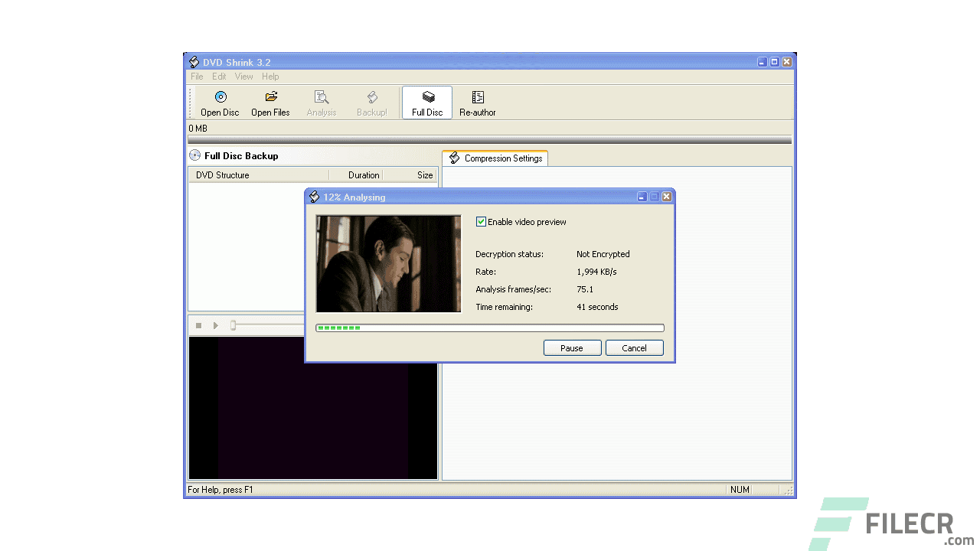This screenshot has height=551, width=980.
Task: Activate Full Disc mode icon
Action: point(426,102)
